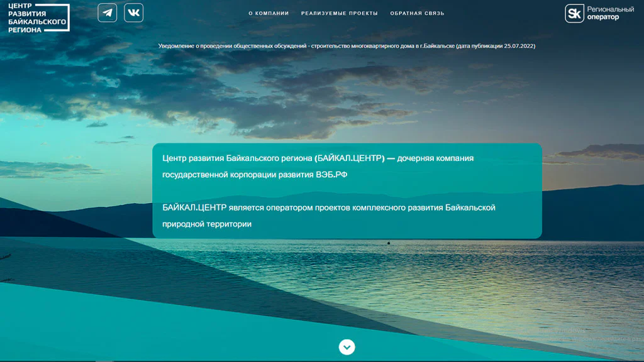644x362 pixels.
Task: Open the Telegram channel icon
Action: tap(107, 13)
